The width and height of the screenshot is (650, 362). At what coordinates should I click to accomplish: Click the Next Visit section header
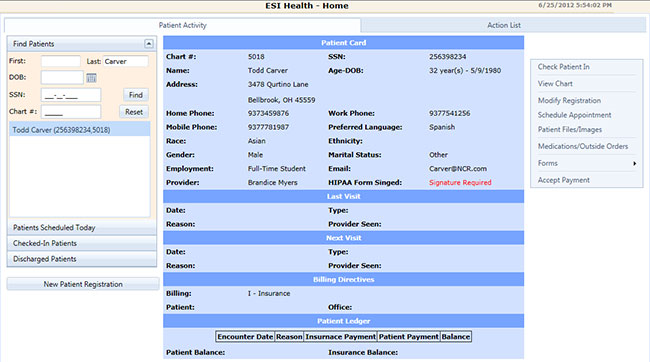(x=343, y=238)
